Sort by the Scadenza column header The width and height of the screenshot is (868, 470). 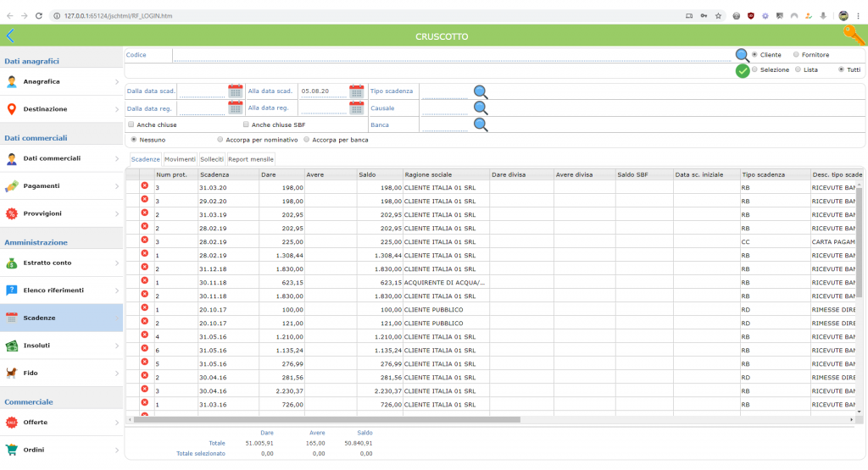[228, 174]
